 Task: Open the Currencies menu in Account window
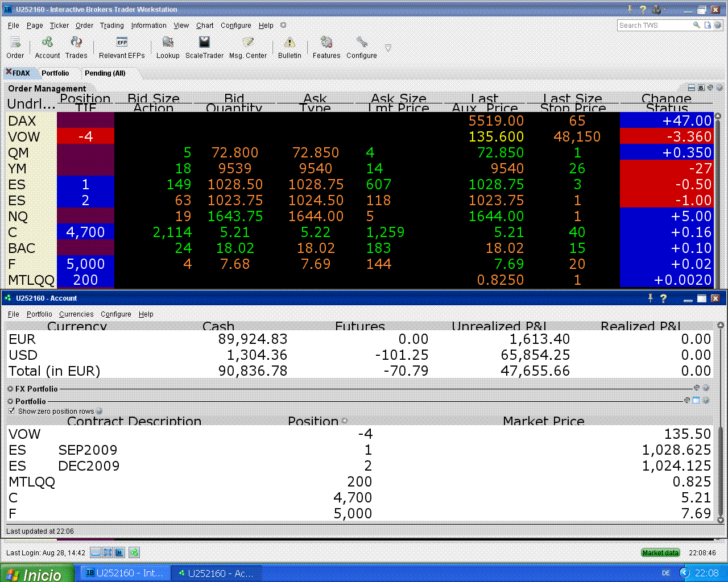tap(76, 314)
